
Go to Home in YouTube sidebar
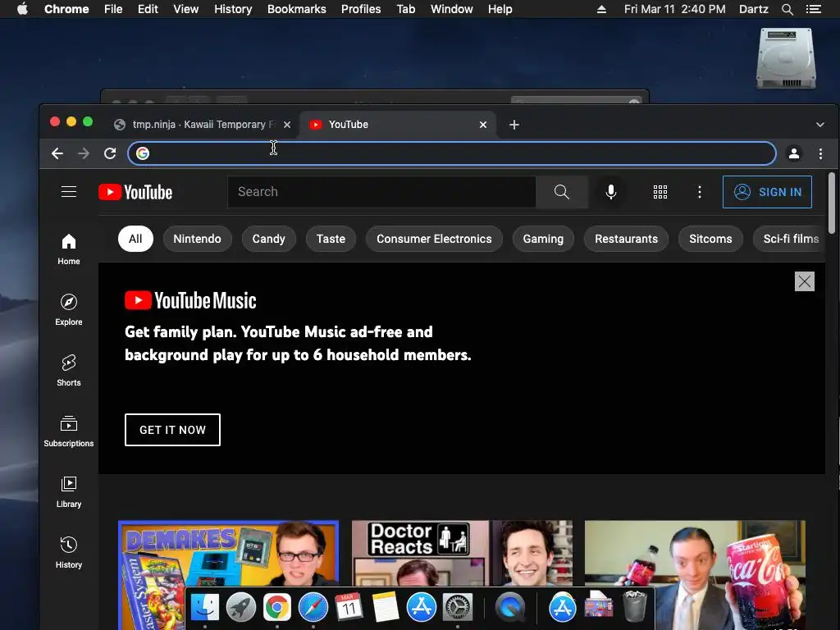pos(69,249)
